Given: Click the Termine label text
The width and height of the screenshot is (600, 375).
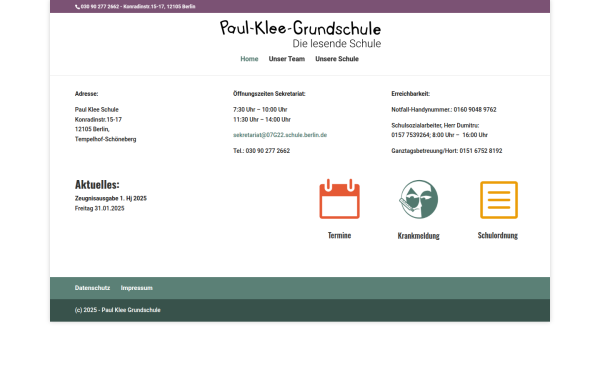Looking at the screenshot, I should 339,235.
